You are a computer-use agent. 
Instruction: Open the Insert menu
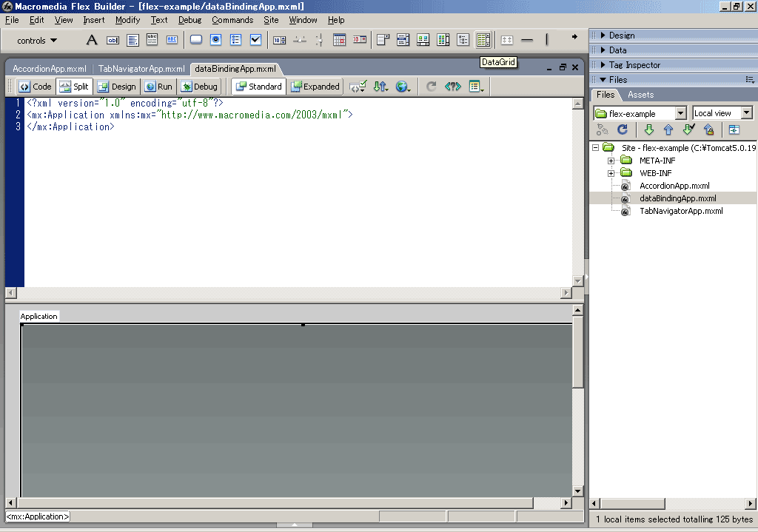point(94,20)
